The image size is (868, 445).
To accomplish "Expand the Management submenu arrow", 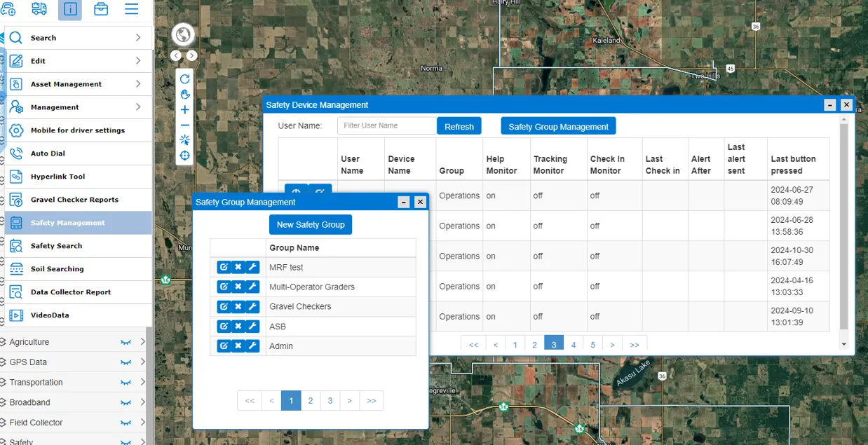I will [138, 107].
